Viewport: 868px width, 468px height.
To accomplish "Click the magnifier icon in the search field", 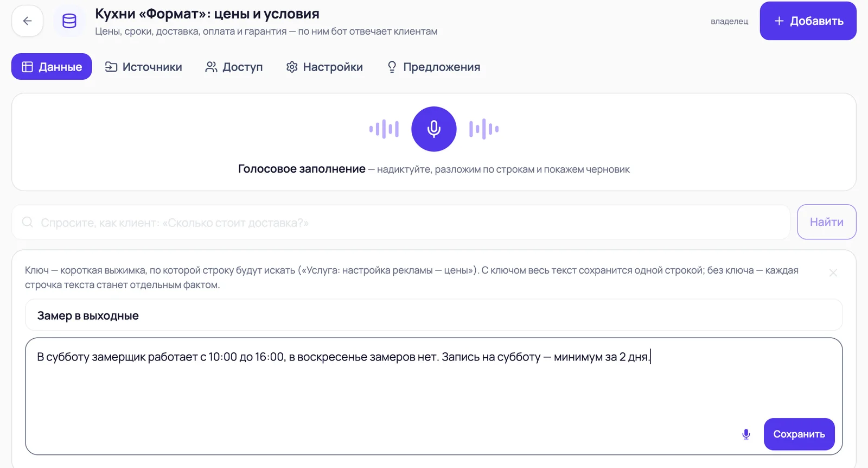I will point(28,222).
